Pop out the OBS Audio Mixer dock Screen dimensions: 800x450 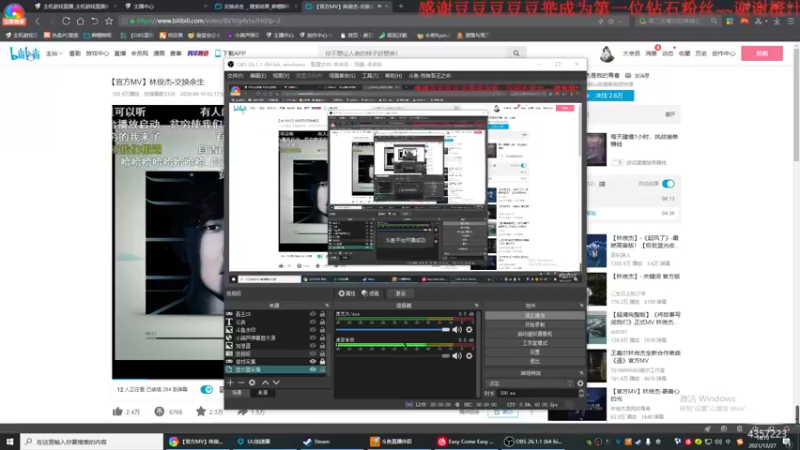(x=477, y=306)
